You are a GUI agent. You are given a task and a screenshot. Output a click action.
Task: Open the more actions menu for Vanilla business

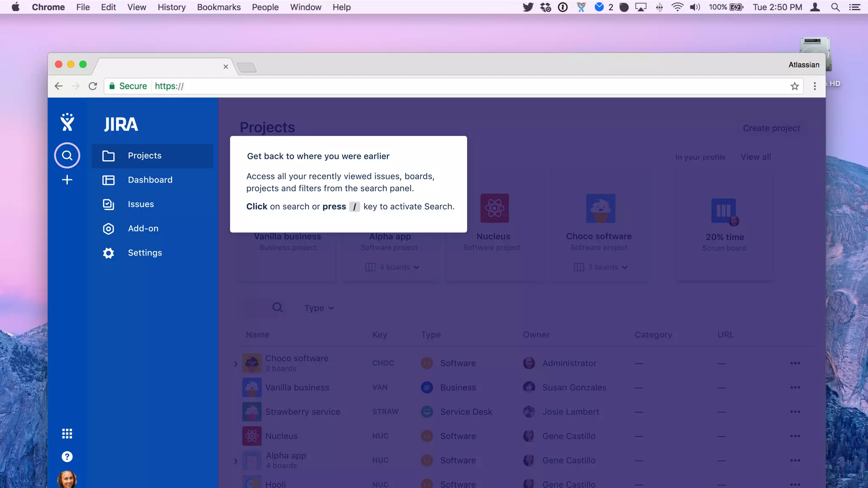795,388
